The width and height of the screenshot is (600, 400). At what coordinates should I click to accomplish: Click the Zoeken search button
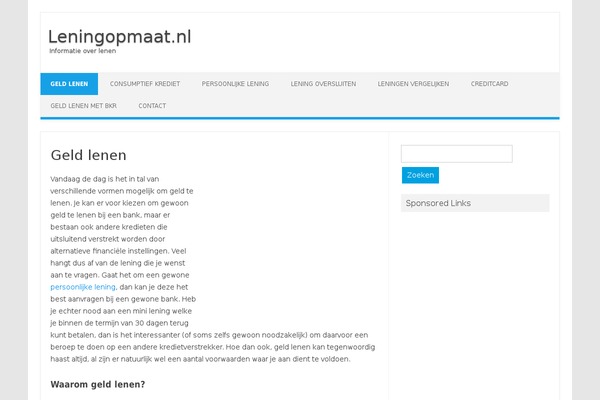coord(420,175)
